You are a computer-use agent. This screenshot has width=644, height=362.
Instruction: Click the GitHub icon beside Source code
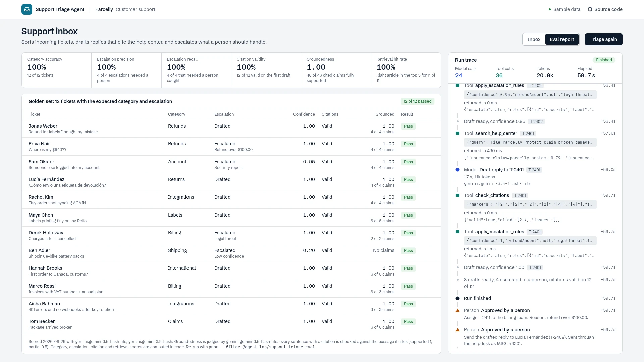[590, 9]
